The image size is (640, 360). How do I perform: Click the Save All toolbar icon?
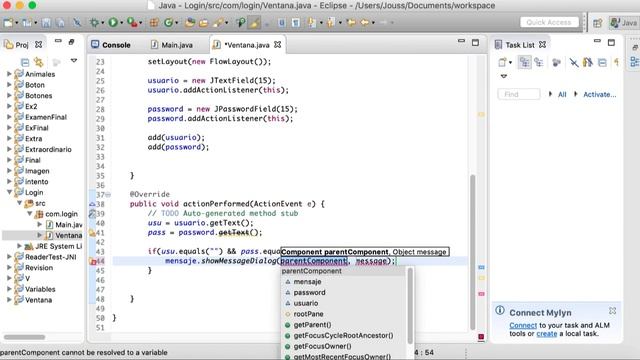tap(60, 23)
